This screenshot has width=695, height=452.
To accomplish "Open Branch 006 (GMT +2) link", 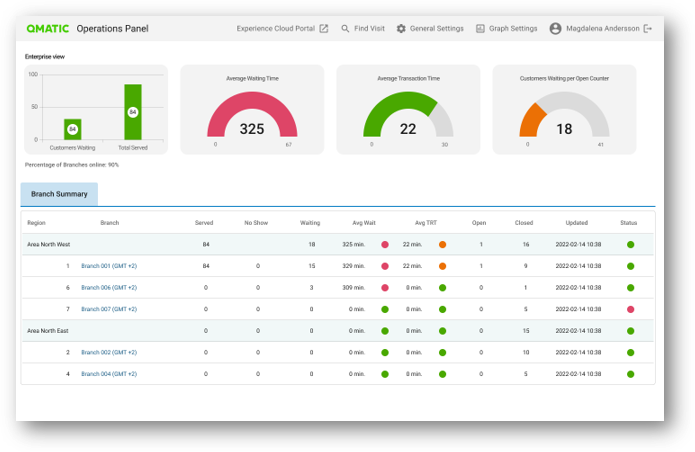I will point(109,288).
